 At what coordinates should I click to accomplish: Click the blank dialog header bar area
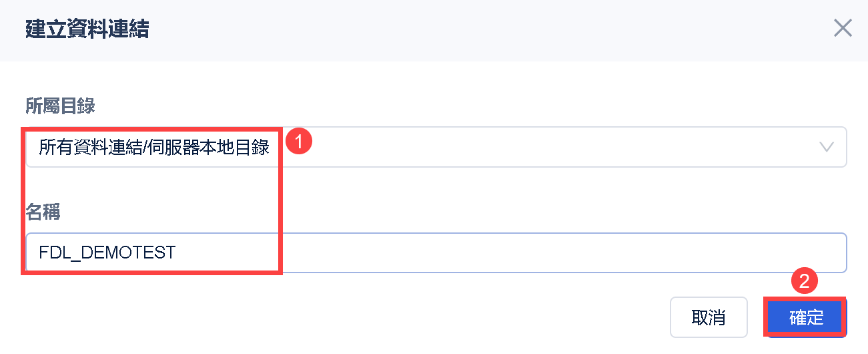pos(467,29)
